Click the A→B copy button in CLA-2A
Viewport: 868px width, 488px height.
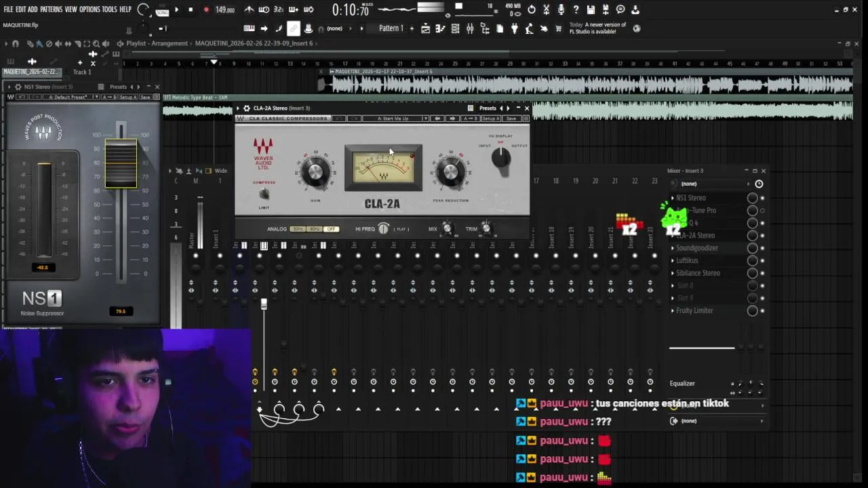pos(471,119)
